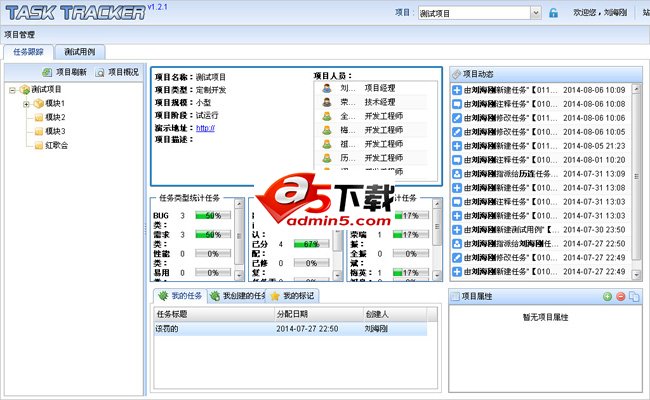This screenshot has width=650, height=400.
Task: Open the 项目 selector dropdown arrow
Action: tap(536, 13)
